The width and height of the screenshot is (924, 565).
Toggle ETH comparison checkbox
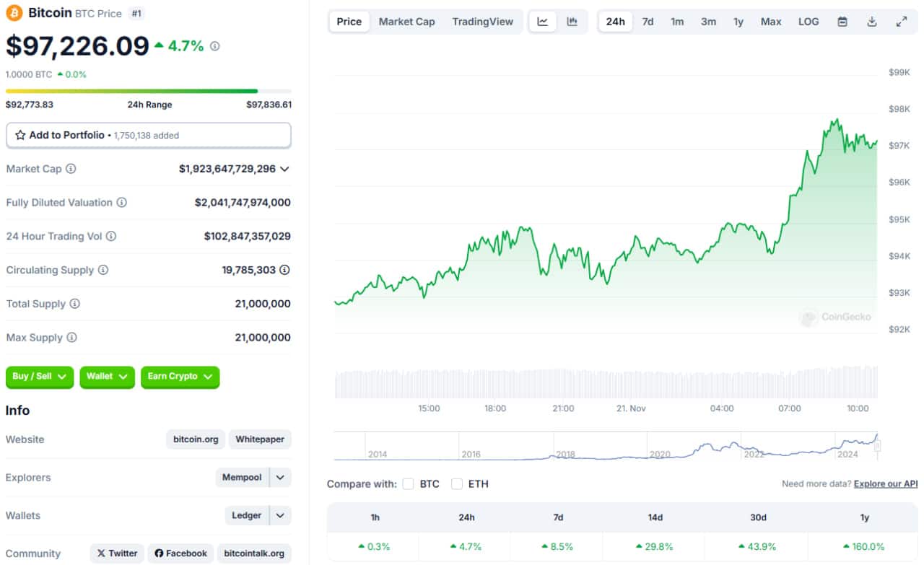pyautogui.click(x=457, y=484)
